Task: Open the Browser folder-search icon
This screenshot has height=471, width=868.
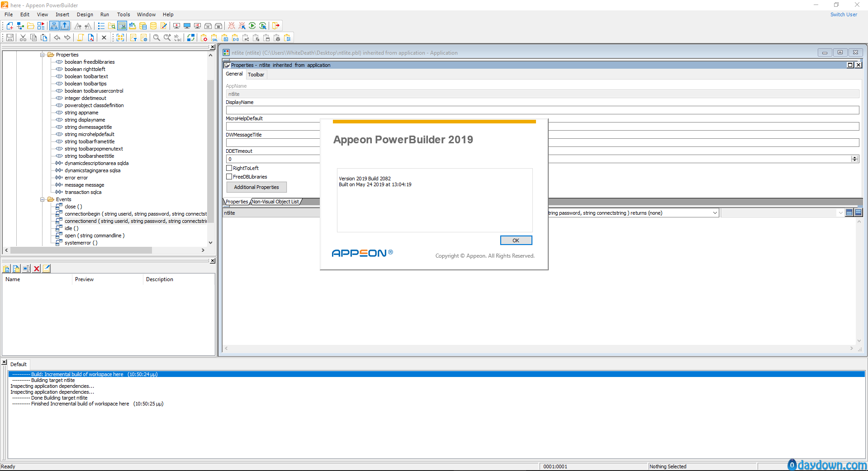Action: coord(112,26)
